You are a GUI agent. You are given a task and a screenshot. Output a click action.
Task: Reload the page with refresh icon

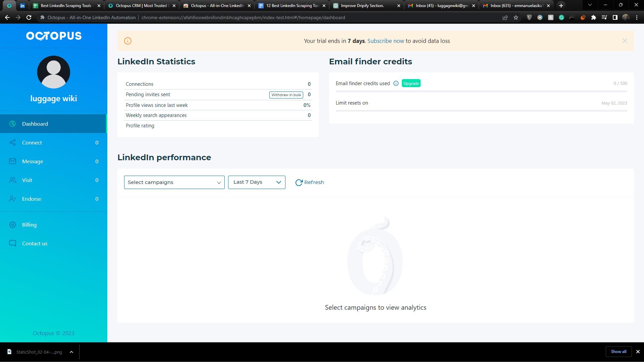tap(29, 17)
